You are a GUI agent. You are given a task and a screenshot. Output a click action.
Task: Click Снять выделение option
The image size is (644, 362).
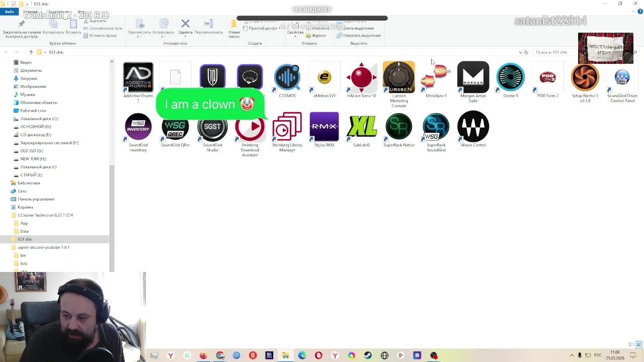[x=359, y=28]
